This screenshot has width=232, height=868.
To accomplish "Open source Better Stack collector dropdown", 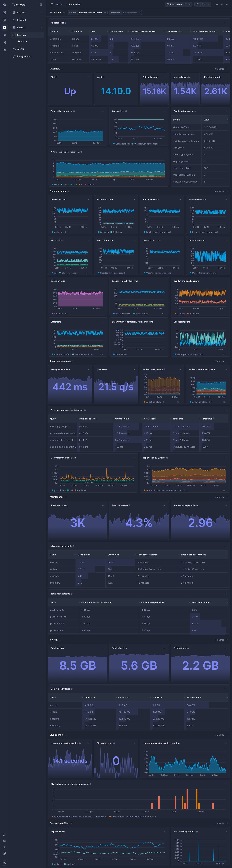I will pos(88,13).
